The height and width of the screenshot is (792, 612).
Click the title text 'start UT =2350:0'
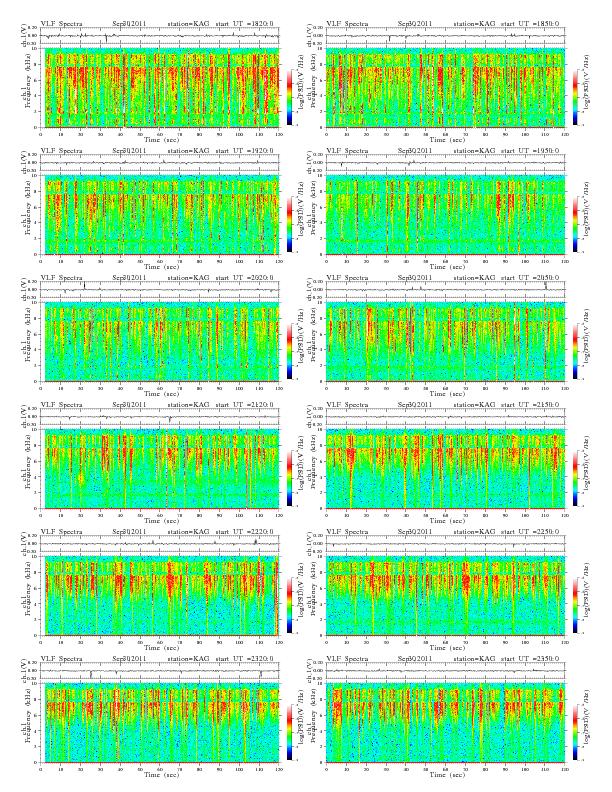click(x=530, y=659)
